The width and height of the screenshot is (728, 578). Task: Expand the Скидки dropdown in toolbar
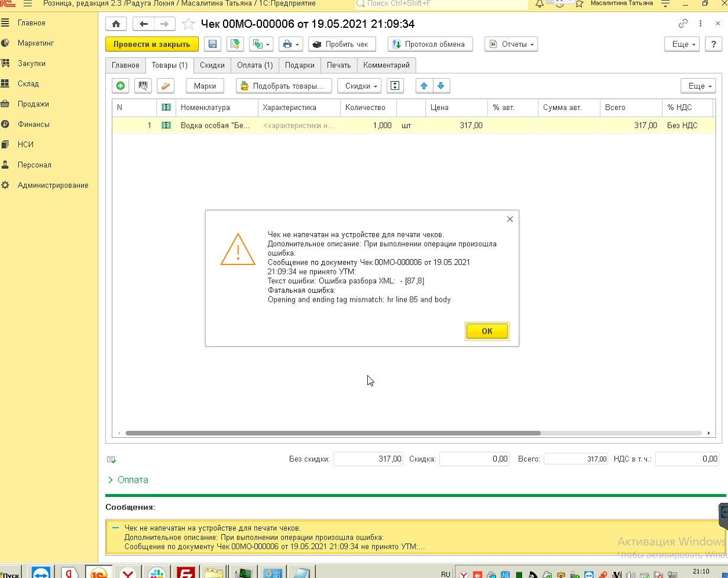tap(360, 86)
